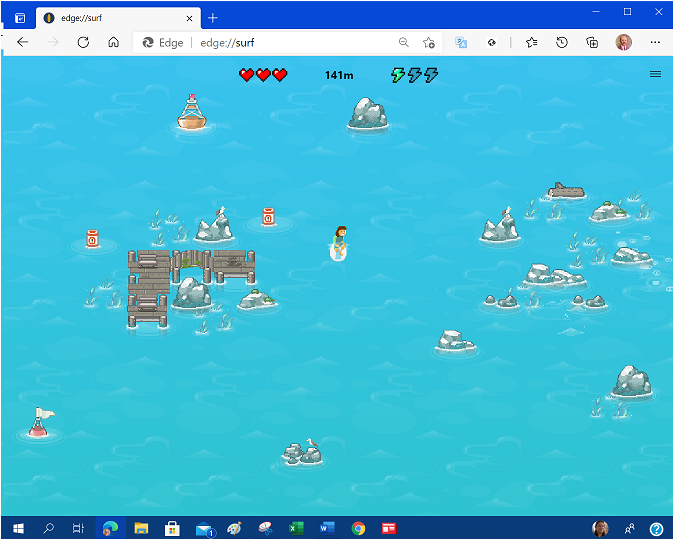Open the Edge profile avatar
Image resolution: width=674 pixels, height=540 pixels.
click(x=623, y=42)
